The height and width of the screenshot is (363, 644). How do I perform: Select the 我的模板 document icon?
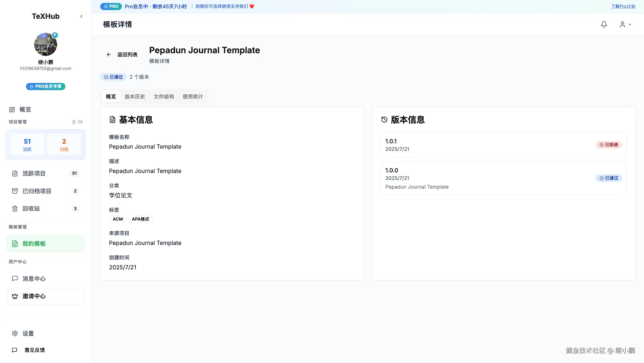(x=15, y=243)
